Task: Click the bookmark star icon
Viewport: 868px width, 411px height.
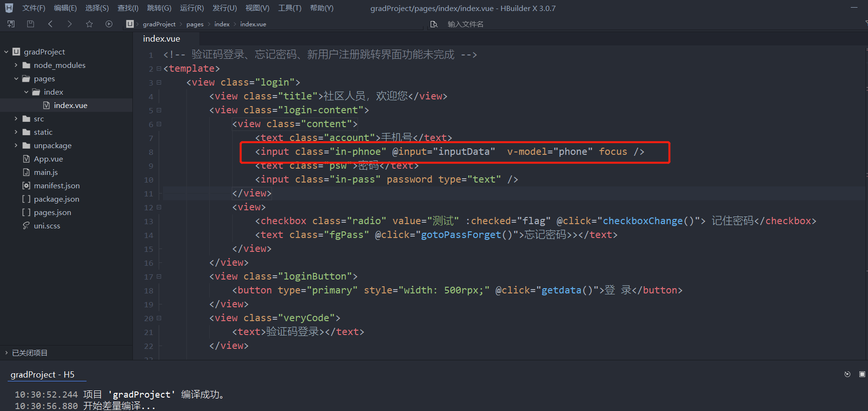Action: (89, 24)
